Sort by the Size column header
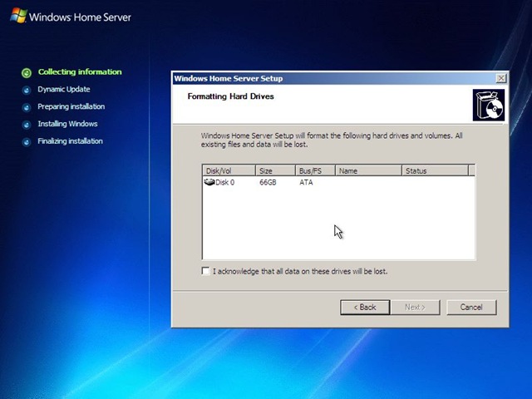Viewport: 532px width, 399px height. pyautogui.click(x=275, y=170)
